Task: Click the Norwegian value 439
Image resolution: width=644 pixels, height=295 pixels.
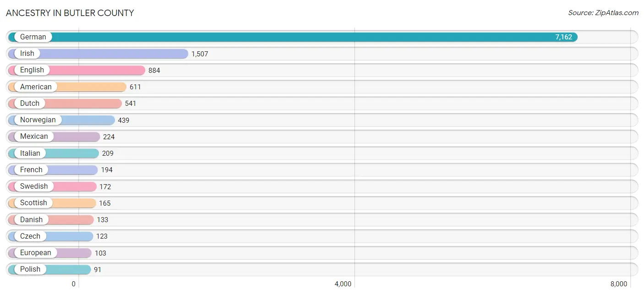Action: (x=124, y=120)
